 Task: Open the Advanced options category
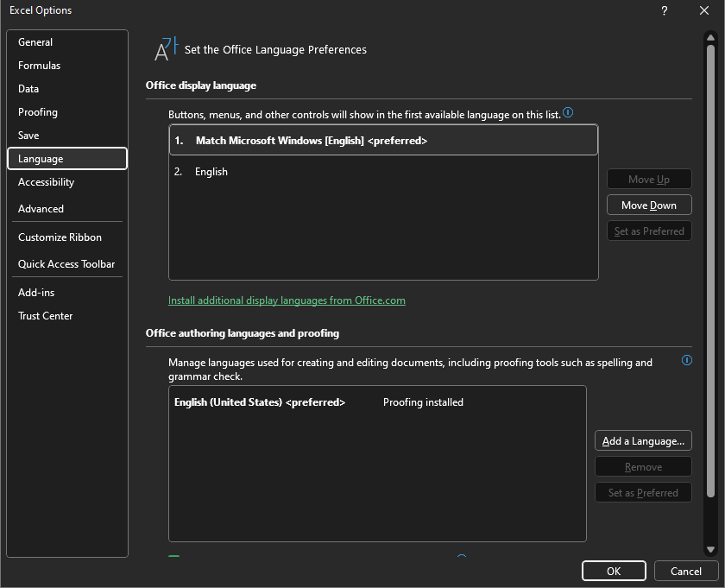[x=67, y=209]
